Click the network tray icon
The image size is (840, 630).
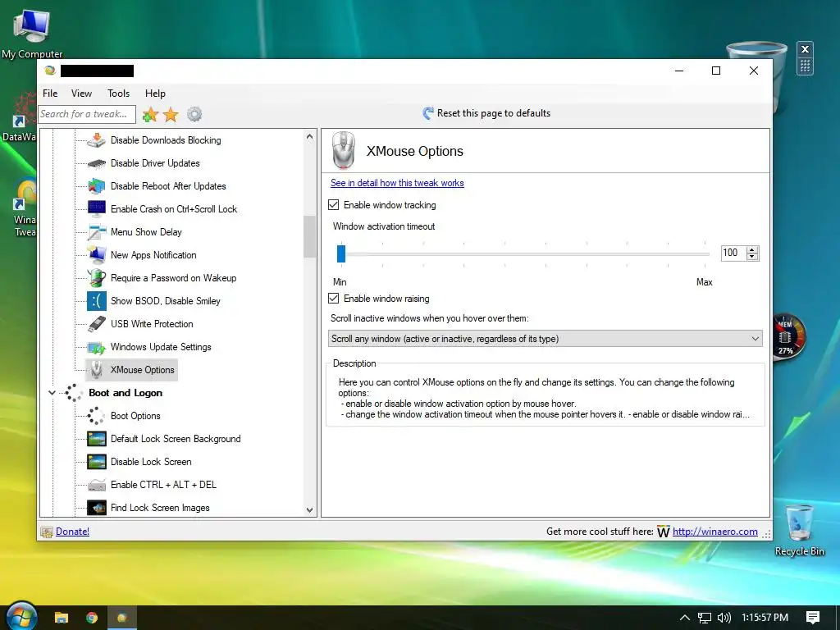[705, 618]
